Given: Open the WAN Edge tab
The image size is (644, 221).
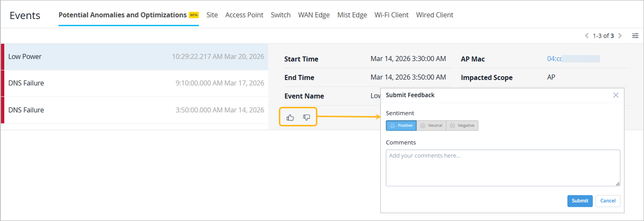Looking at the screenshot, I should (x=314, y=15).
